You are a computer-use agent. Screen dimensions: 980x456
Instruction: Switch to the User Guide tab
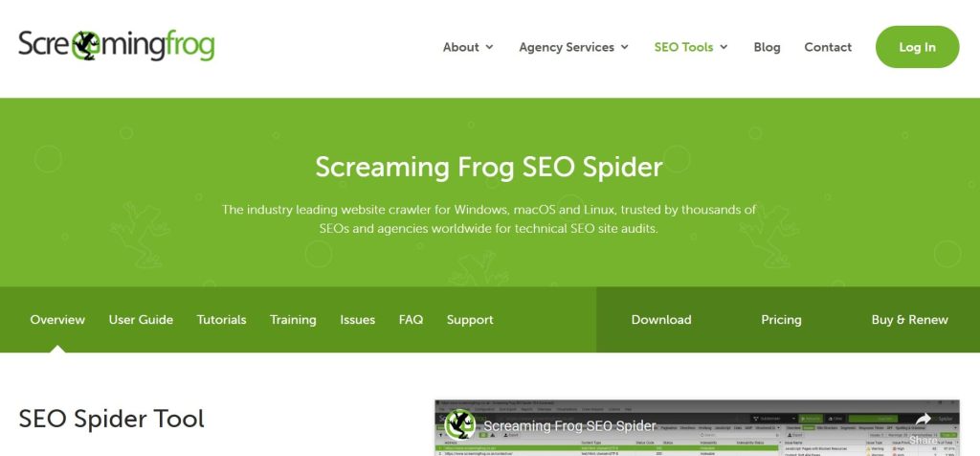(141, 320)
